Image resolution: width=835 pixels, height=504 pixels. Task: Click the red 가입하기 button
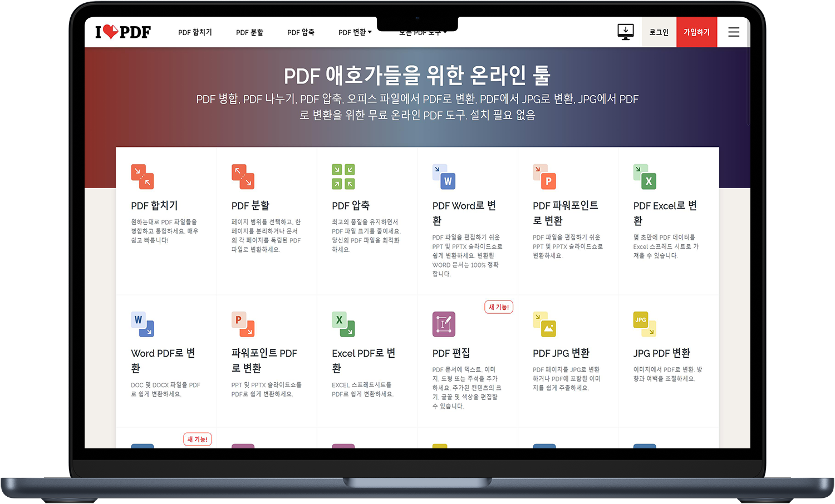coord(697,32)
